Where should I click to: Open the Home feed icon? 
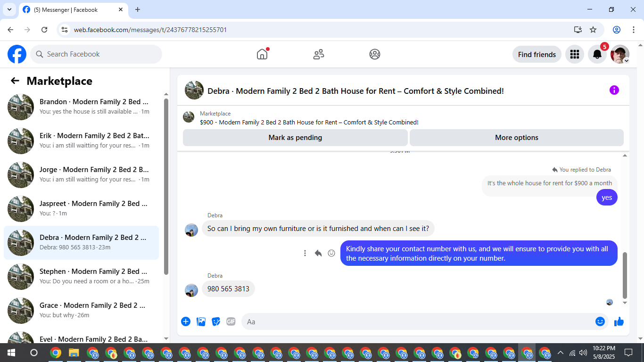coord(262,54)
